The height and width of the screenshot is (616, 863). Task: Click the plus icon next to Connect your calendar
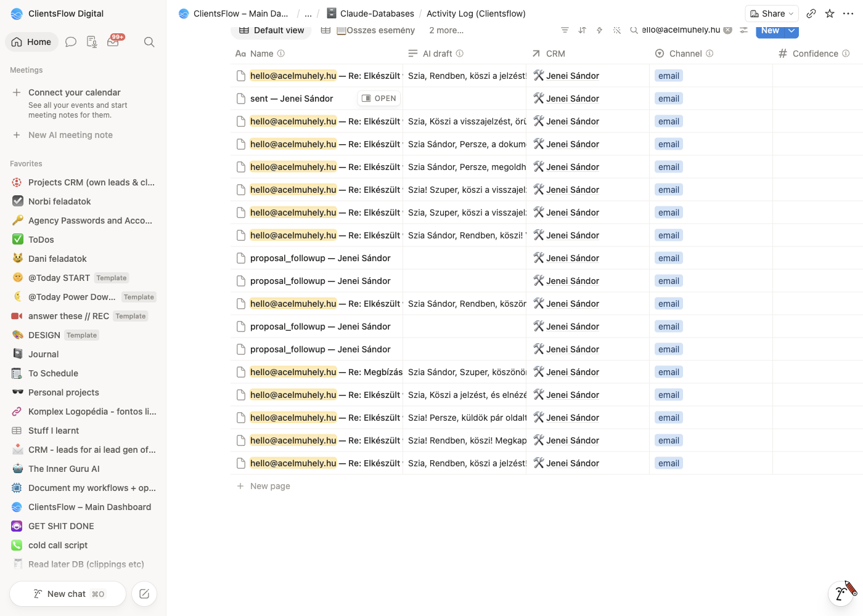17,92
